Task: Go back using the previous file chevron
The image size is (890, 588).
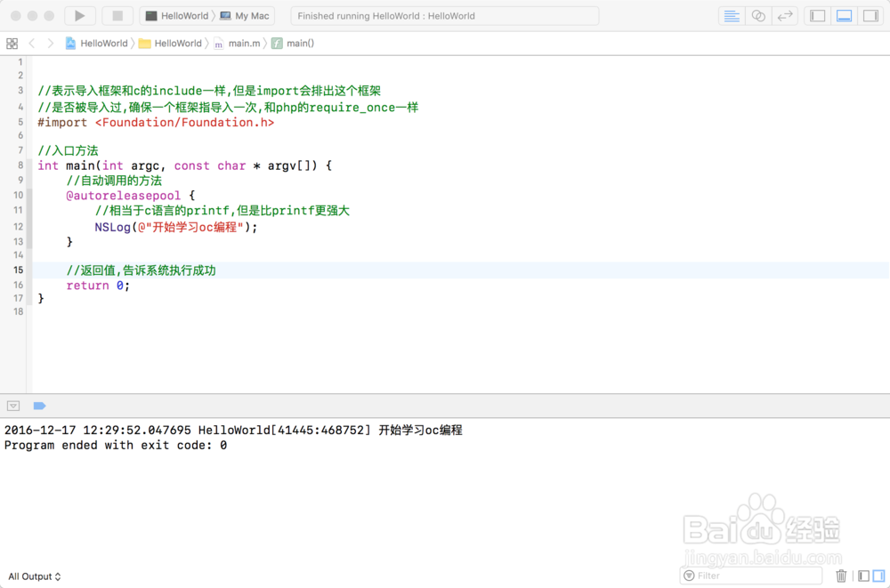Action: [x=31, y=43]
